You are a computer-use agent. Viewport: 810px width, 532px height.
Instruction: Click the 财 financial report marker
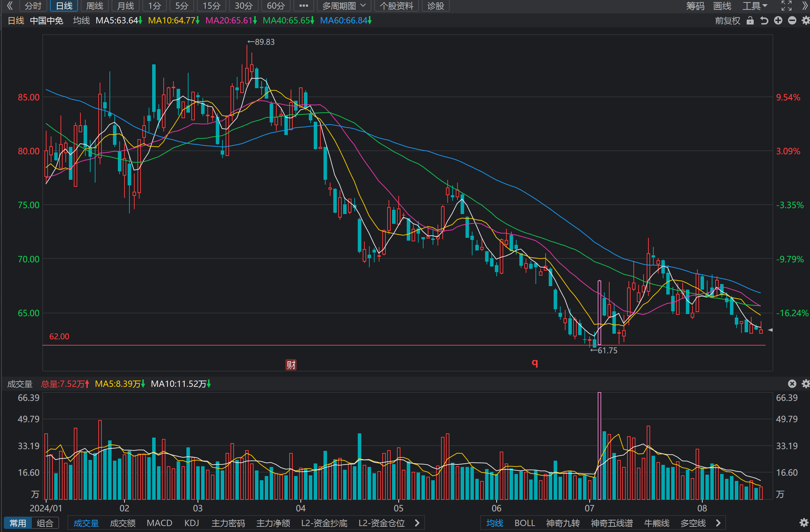291,365
